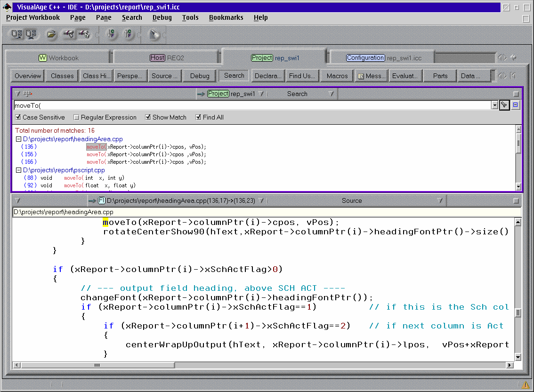Collapse the pscript.cpp results tree
Image resolution: width=534 pixels, height=392 pixels.
point(19,170)
